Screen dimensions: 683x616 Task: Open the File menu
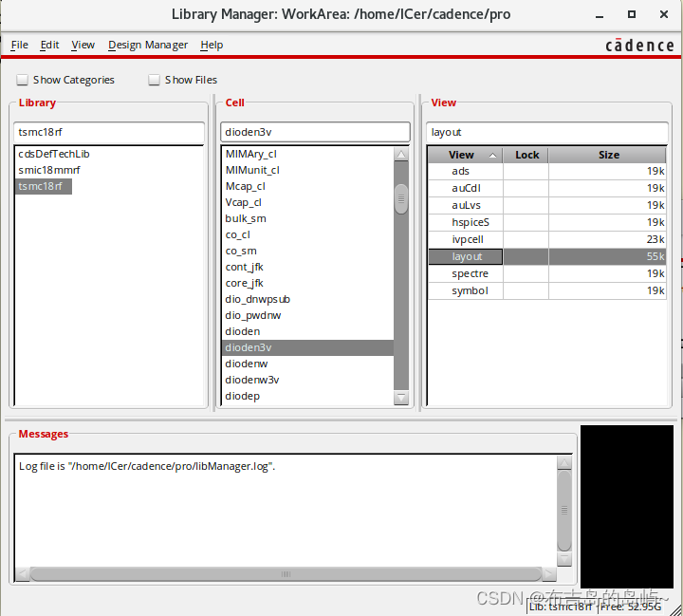19,45
